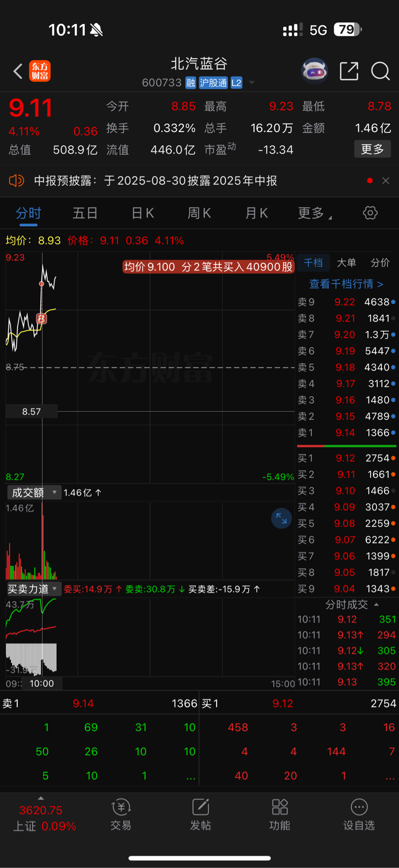This screenshot has width=399, height=868.
Task: Tap the 5G signal status indicator
Action: [x=318, y=30]
